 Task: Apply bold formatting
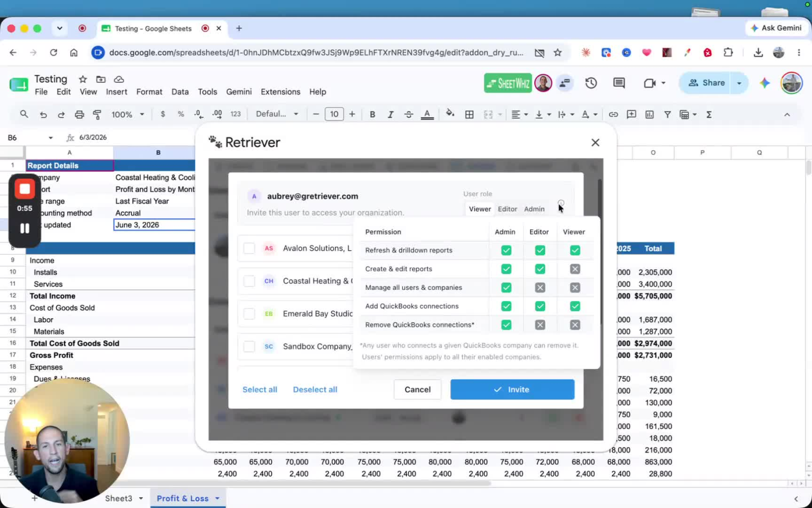(x=372, y=114)
